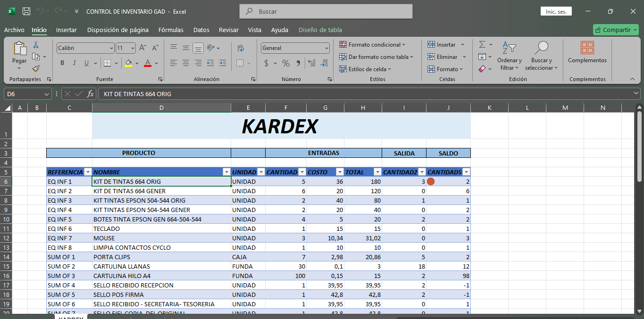The width and height of the screenshot is (644, 319).
Task: Click the AutoSum sigma icon
Action: [482, 44]
